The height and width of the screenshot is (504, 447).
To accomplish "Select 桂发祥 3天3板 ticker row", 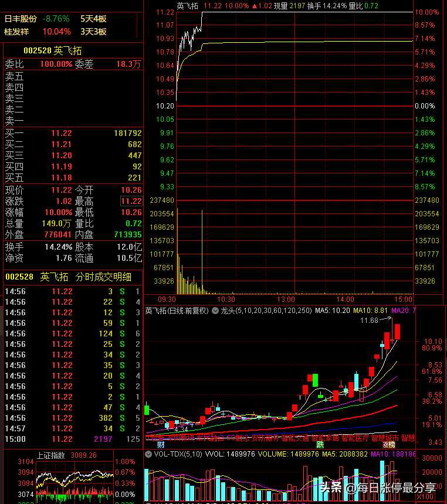I will click(x=55, y=32).
